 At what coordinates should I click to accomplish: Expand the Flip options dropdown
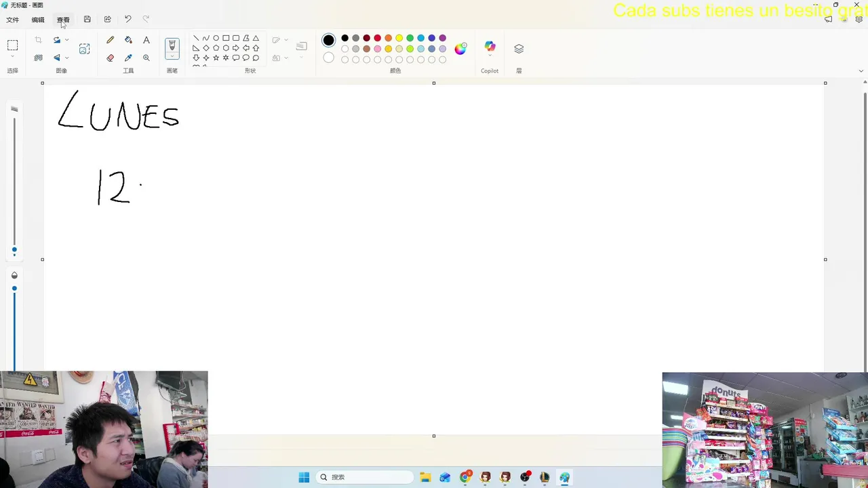point(66,58)
